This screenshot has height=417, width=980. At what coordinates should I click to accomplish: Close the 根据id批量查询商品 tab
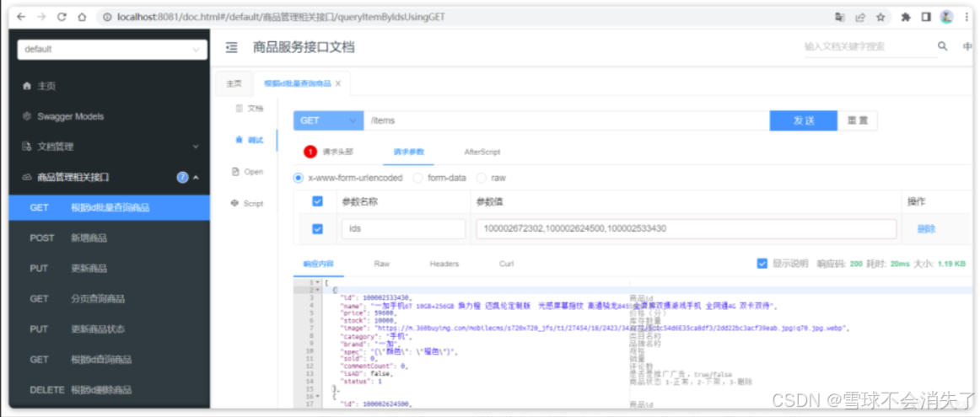pyautogui.click(x=338, y=83)
